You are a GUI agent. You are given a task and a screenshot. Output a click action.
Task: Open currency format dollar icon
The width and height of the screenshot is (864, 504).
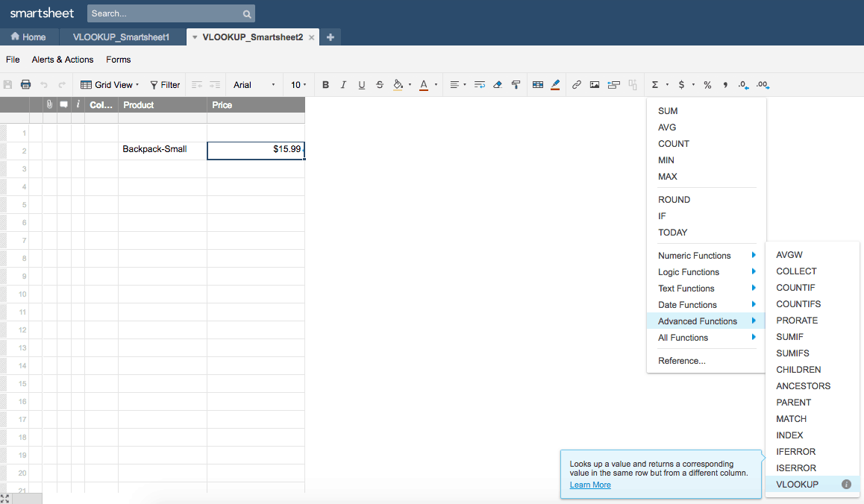point(682,85)
